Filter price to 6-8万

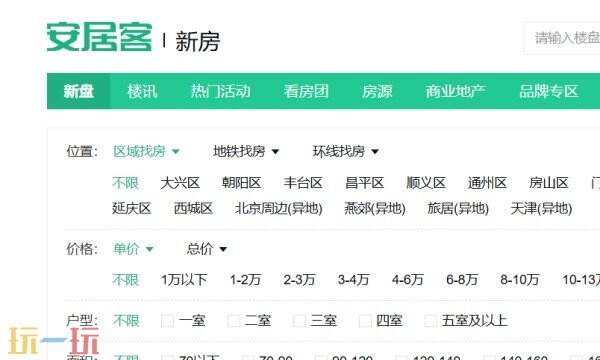(x=462, y=280)
